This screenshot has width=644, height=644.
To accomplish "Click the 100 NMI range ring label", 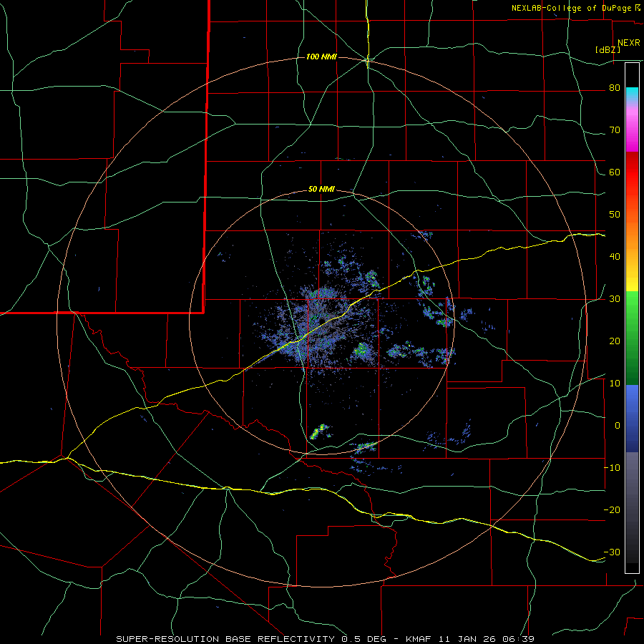I will (x=321, y=57).
